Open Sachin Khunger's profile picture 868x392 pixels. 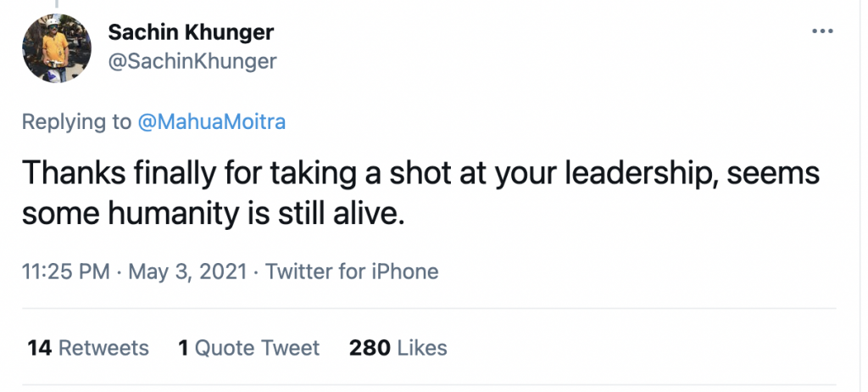point(57,48)
